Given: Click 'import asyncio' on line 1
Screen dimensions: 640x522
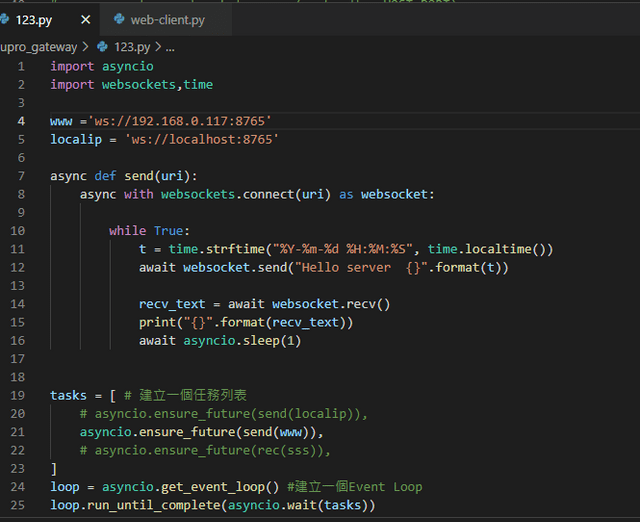Looking at the screenshot, I should pos(102,66).
